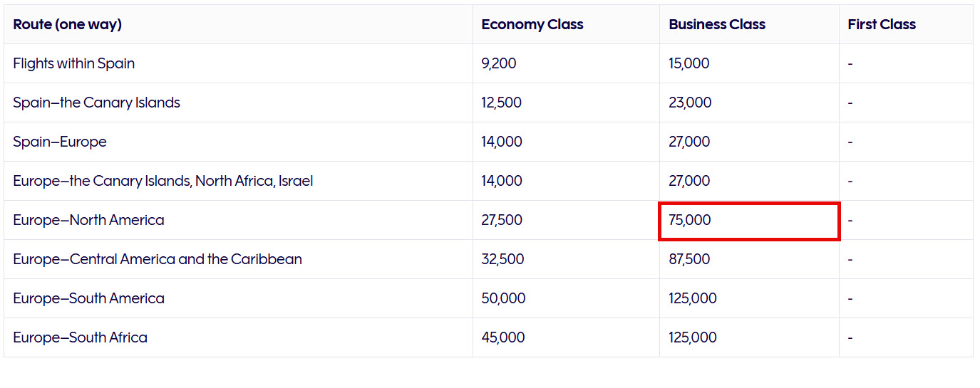The image size is (980, 388).
Task: Click the 32,500 Economy Class cell
Action: tap(502, 259)
